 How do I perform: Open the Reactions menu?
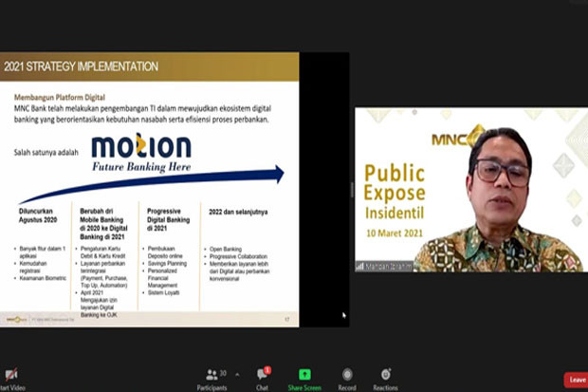click(385, 379)
